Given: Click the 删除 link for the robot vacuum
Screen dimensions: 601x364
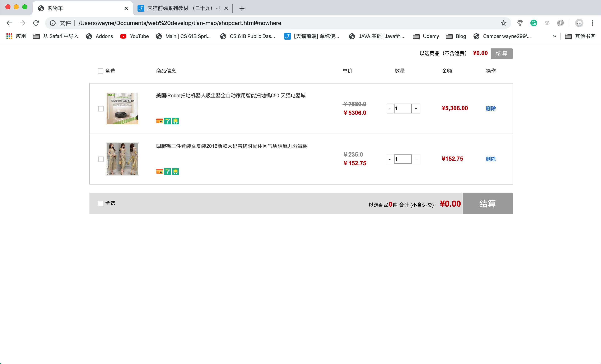Looking at the screenshot, I should coord(491,108).
